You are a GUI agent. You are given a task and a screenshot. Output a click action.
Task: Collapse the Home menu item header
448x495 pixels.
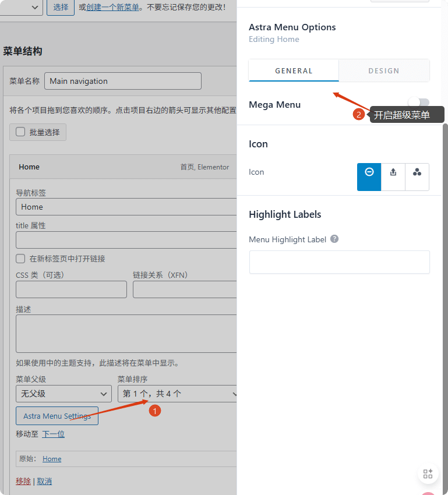click(124, 167)
